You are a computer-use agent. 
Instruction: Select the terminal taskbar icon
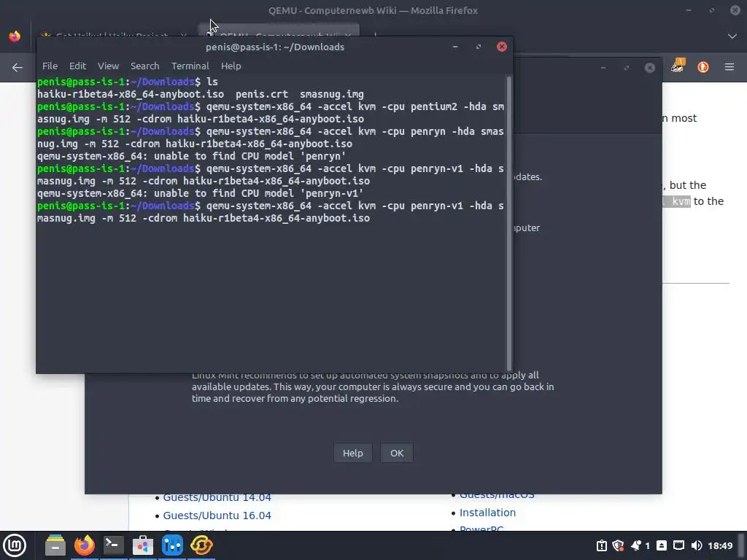point(113,545)
